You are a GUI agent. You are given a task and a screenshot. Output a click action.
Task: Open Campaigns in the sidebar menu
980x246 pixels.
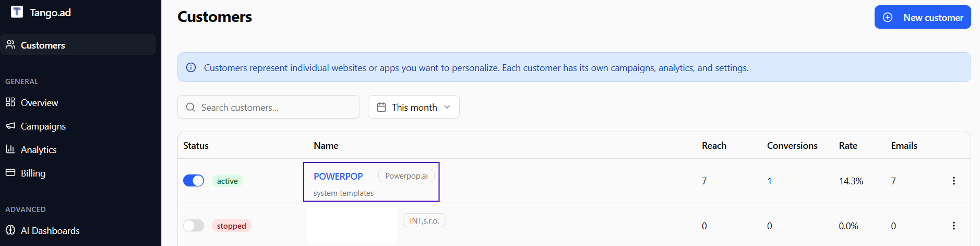[43, 126]
